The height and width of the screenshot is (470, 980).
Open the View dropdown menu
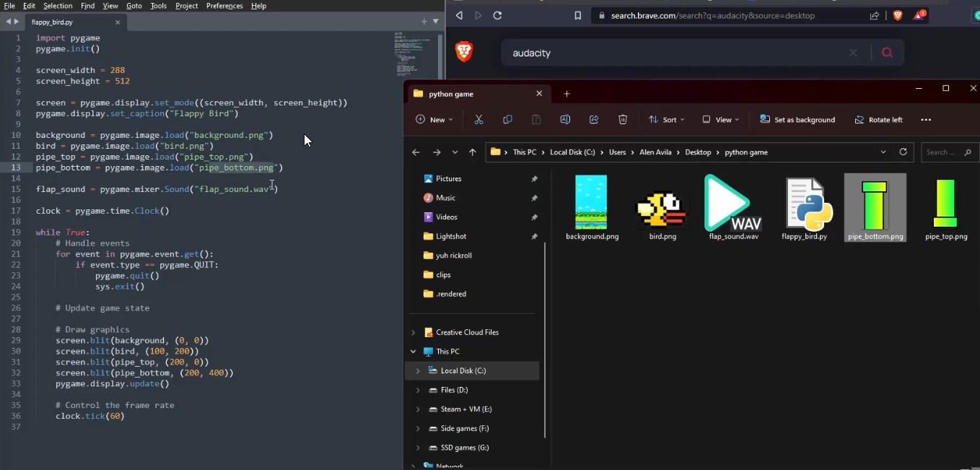[721, 120]
